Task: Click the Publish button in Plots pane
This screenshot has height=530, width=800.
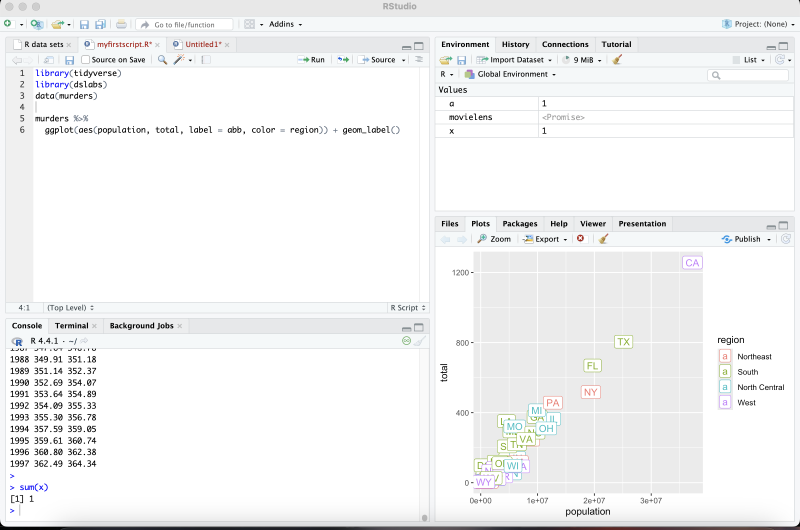Action: [x=741, y=239]
